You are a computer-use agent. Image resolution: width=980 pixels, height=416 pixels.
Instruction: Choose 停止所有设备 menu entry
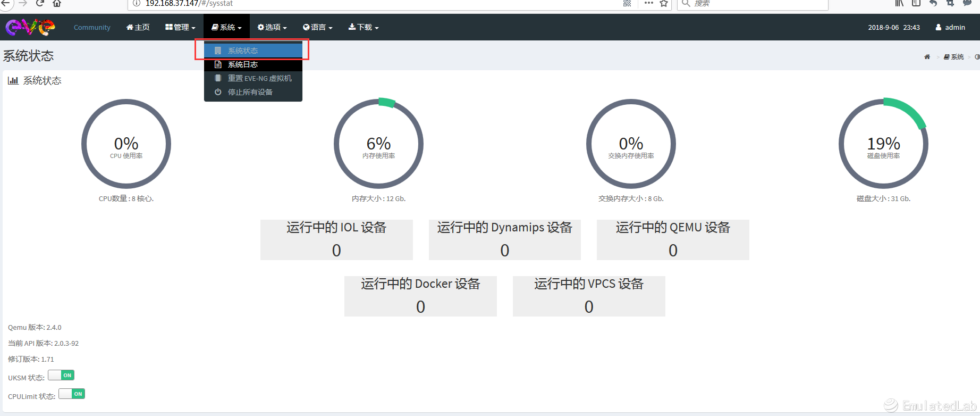pos(253,92)
